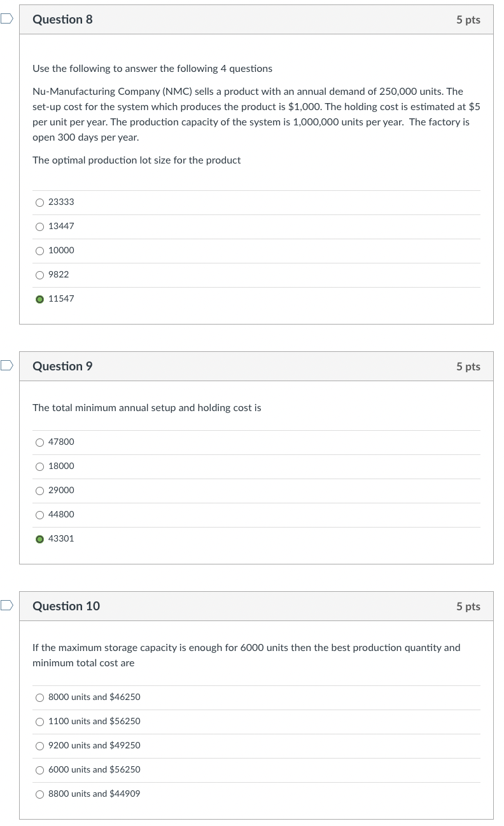Flag Question 10 using its bookmark icon
Viewport: 504px width, 826px height.
point(5,606)
